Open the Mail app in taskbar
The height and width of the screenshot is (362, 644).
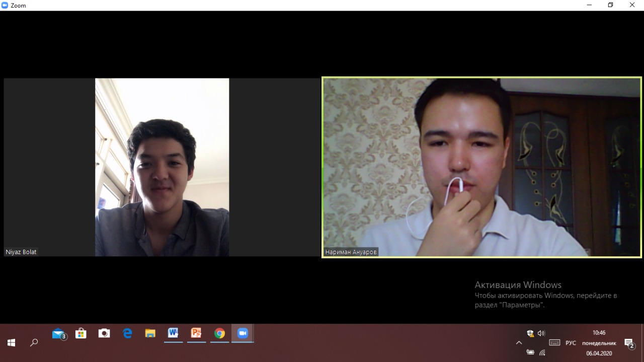coord(59,333)
